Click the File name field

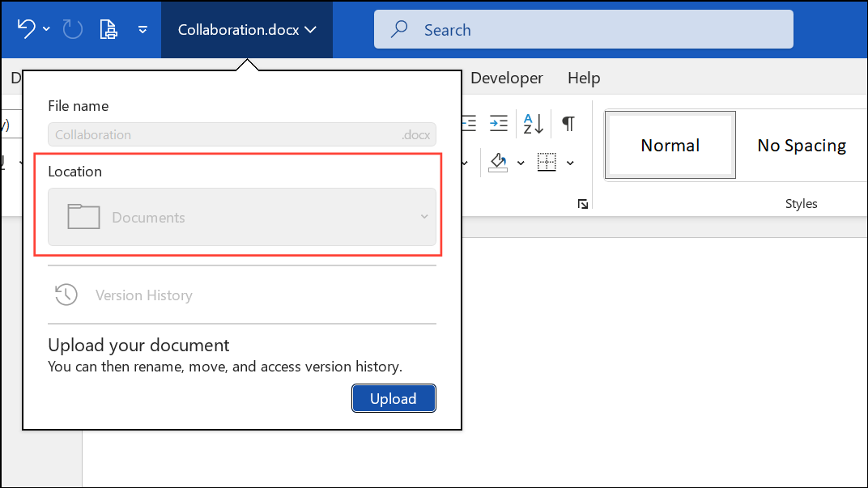pyautogui.click(x=242, y=134)
